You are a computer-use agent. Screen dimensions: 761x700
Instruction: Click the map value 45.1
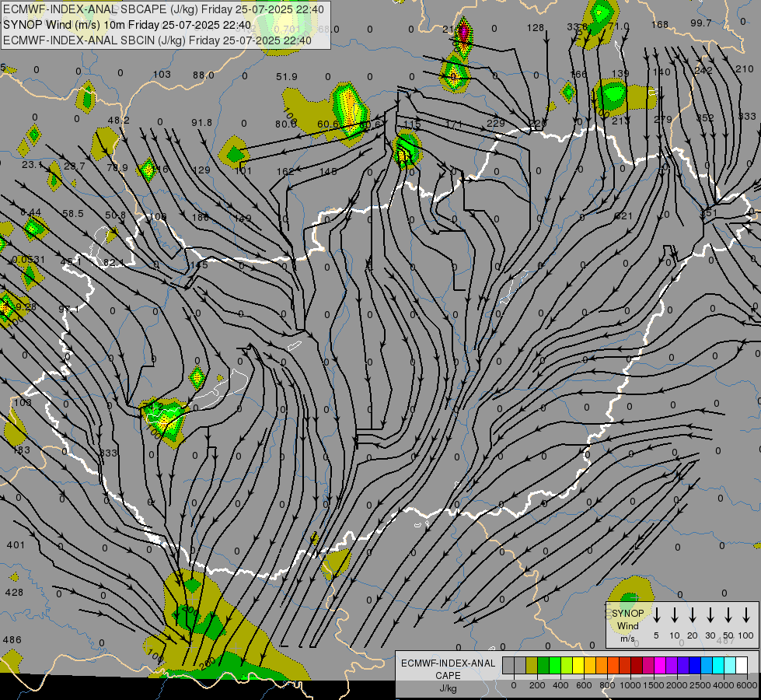click(x=71, y=262)
